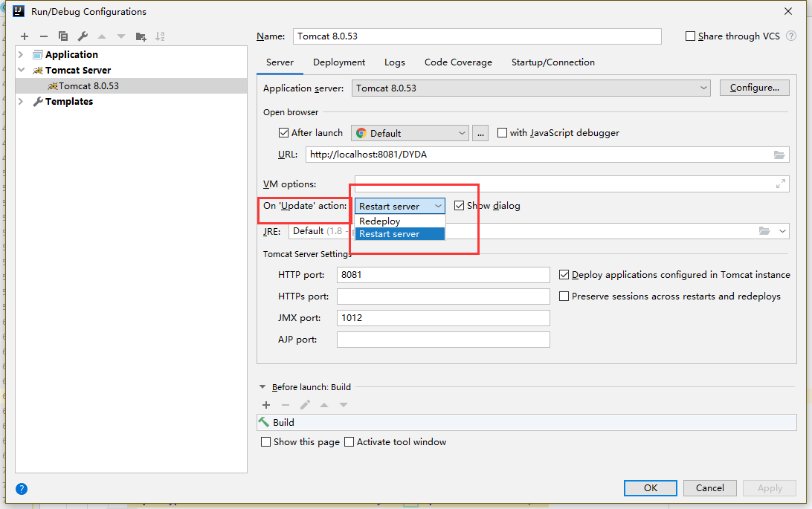Switch to the Logs tab
812x509 pixels.
(395, 62)
